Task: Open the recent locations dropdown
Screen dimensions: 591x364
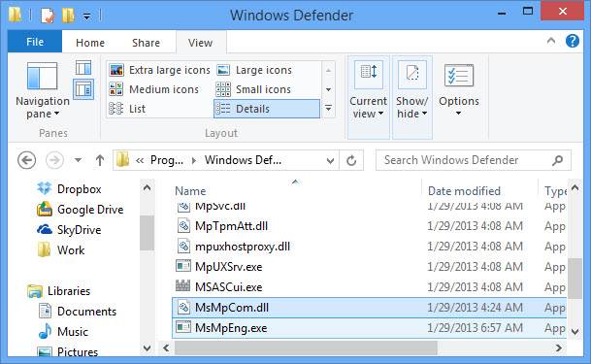Action: [x=78, y=160]
